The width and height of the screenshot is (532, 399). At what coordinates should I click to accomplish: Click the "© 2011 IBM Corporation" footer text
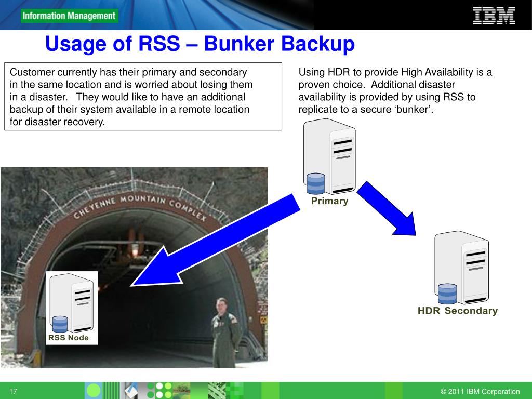480,391
